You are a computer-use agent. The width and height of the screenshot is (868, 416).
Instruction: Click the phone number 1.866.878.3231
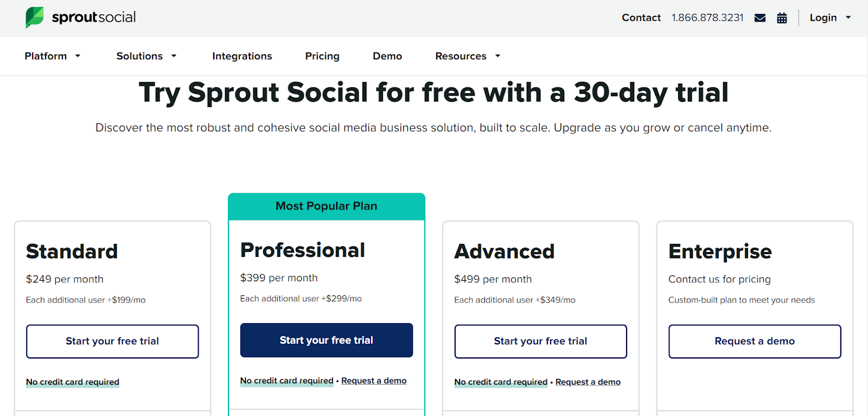(707, 17)
